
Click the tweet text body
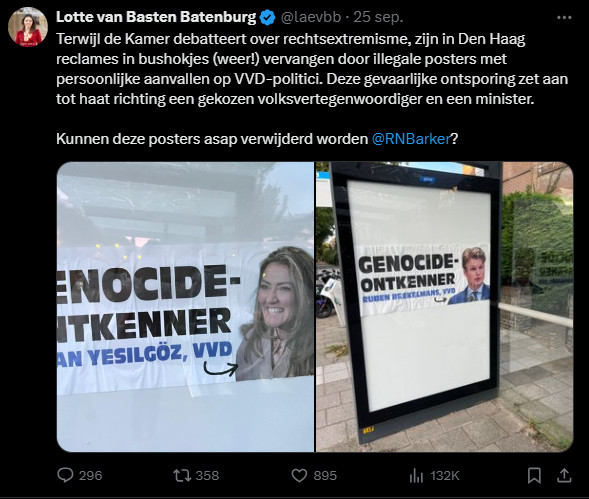pyautogui.click(x=312, y=89)
